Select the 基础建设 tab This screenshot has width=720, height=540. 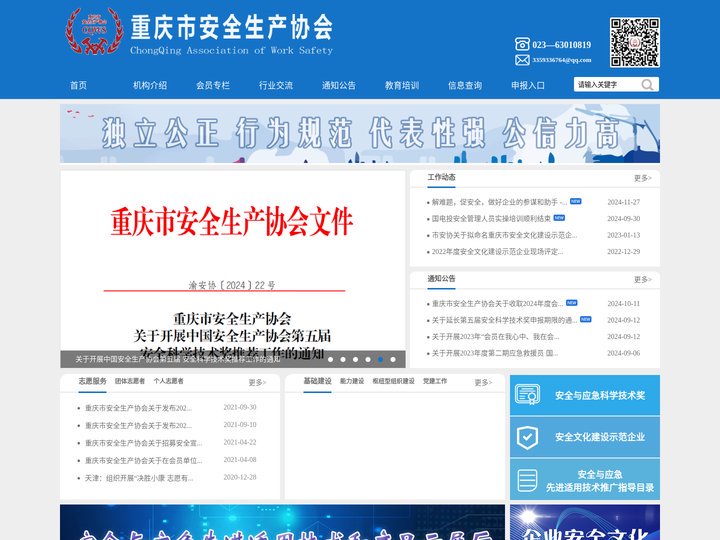point(317,381)
